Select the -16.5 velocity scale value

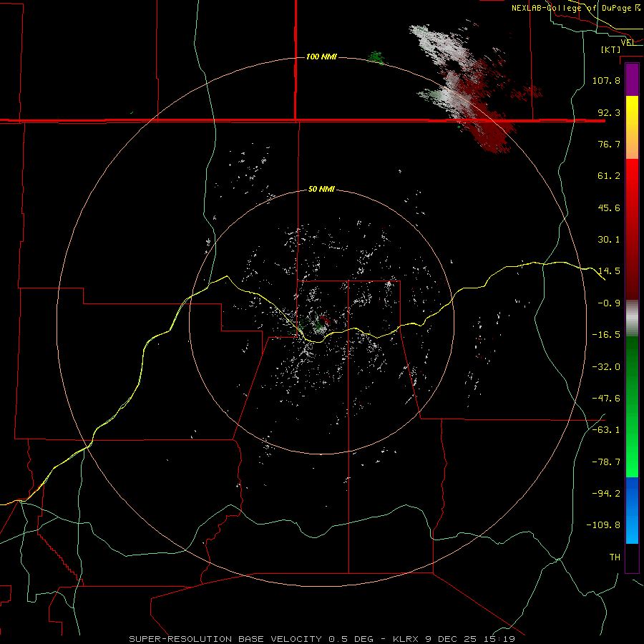click(606, 335)
